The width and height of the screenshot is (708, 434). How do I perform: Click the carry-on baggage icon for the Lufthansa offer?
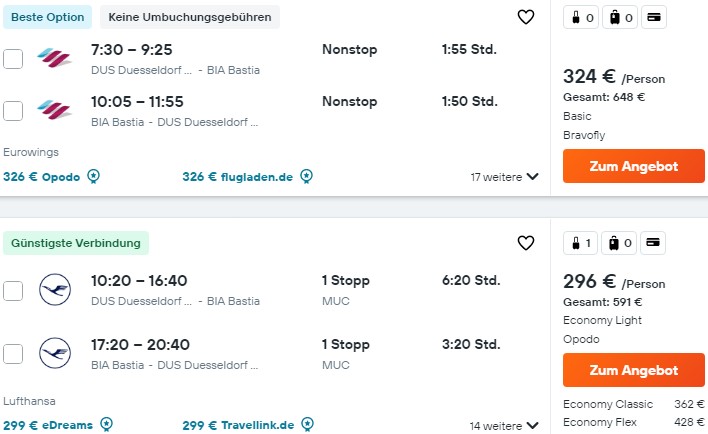[581, 243]
